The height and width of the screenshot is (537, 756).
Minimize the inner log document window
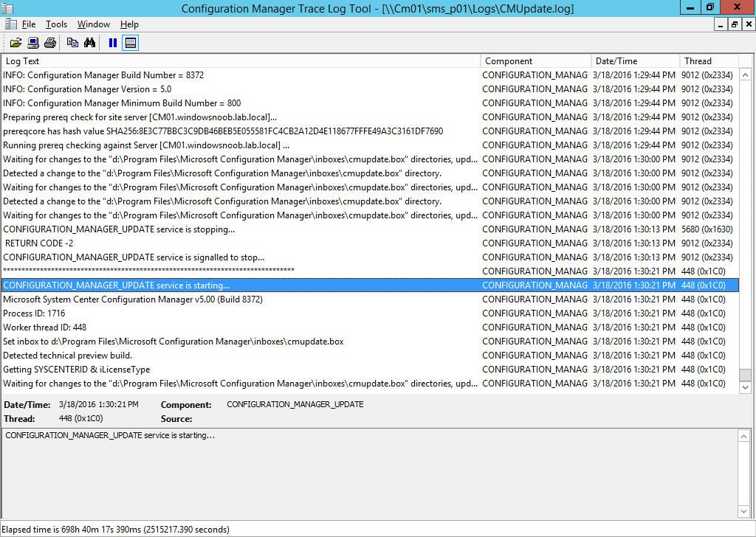(721, 24)
